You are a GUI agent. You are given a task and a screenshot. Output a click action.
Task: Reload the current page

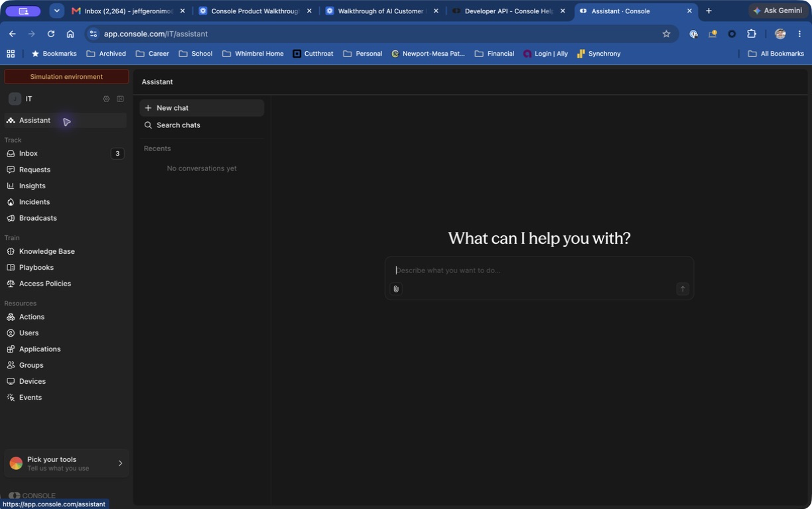tap(51, 34)
